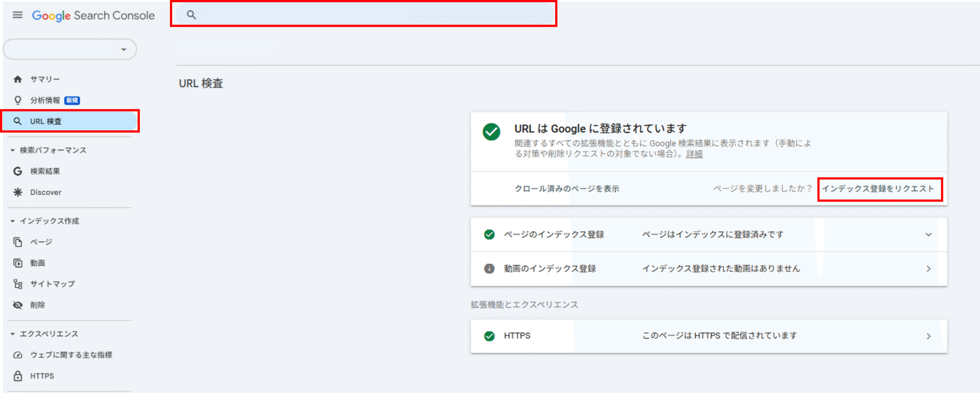Collapse the エクスペリエンス section
Viewport: 980px width, 393px height.
click(x=13, y=334)
